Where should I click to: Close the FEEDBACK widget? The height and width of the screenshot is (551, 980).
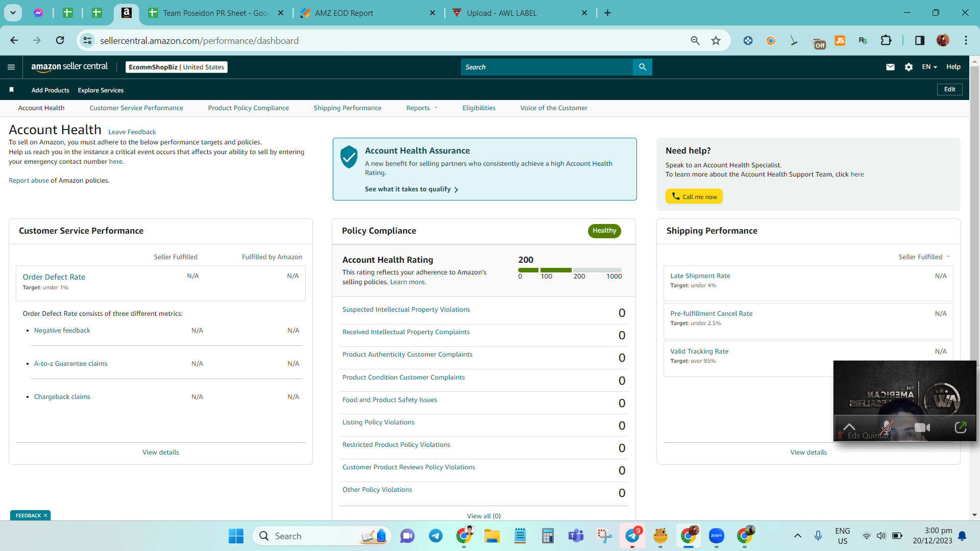click(45, 515)
